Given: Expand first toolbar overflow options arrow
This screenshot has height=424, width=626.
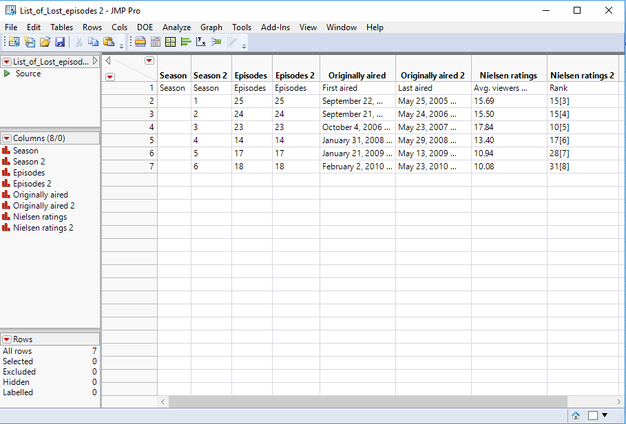Looking at the screenshot, I should coord(122,46).
